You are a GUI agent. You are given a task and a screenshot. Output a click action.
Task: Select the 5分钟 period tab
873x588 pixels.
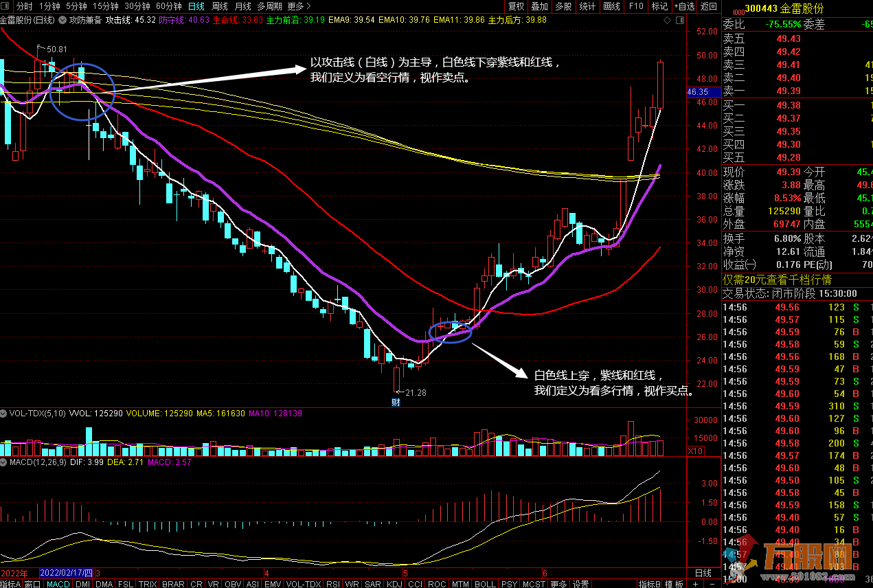(77, 6)
